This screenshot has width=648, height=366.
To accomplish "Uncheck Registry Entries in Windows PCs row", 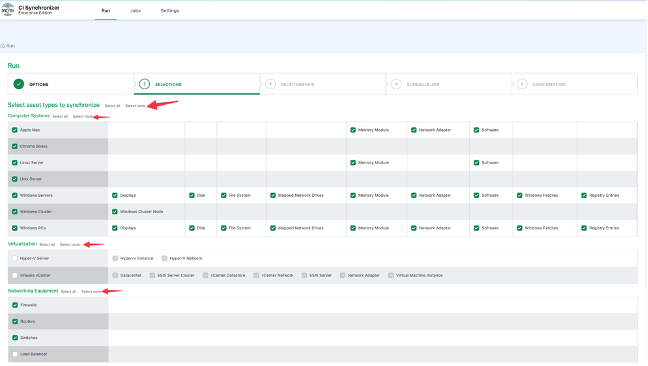I will point(584,228).
